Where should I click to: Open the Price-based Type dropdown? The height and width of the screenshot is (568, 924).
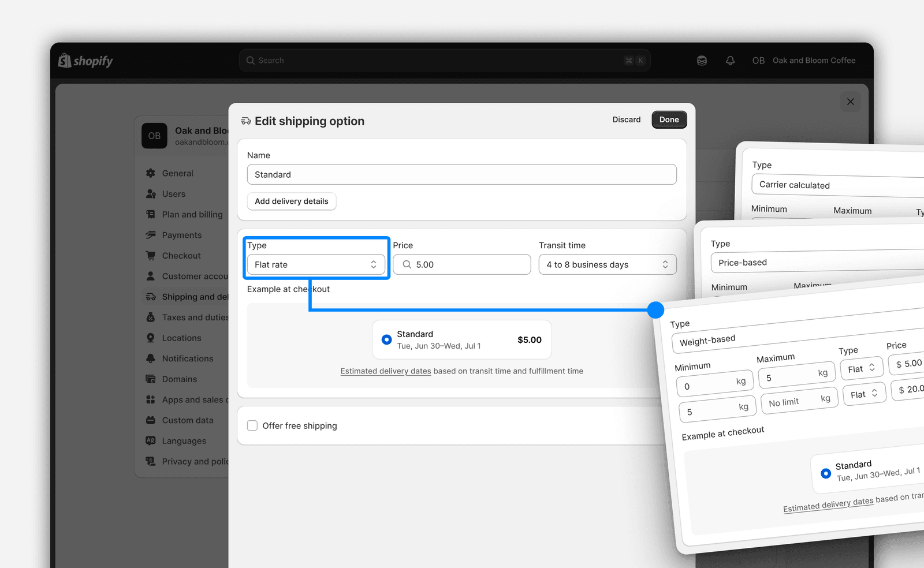coord(817,261)
